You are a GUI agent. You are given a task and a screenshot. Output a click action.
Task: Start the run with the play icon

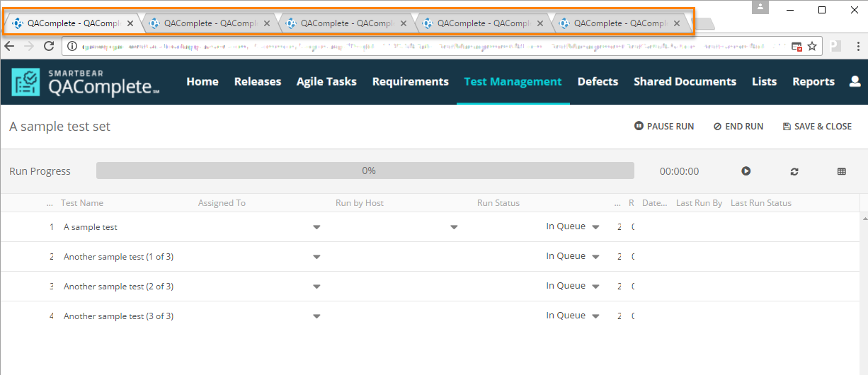(x=746, y=171)
